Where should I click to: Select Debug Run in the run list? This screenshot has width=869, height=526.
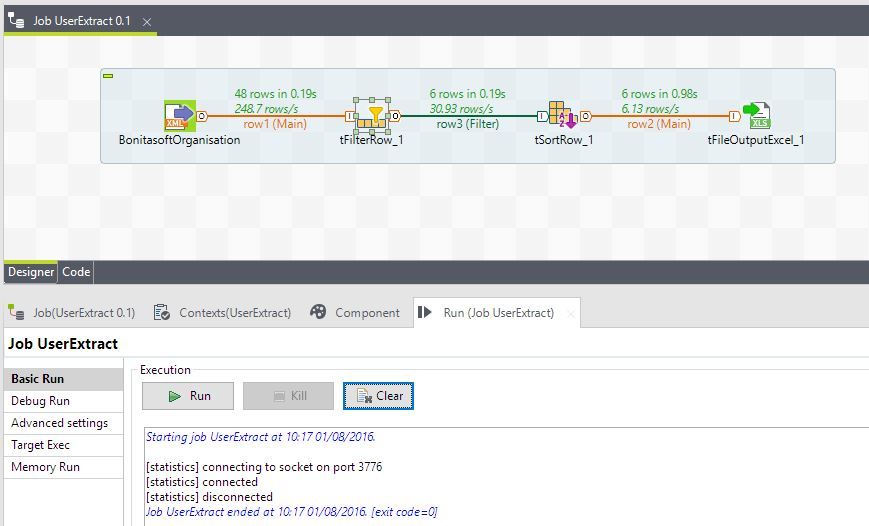(x=41, y=401)
